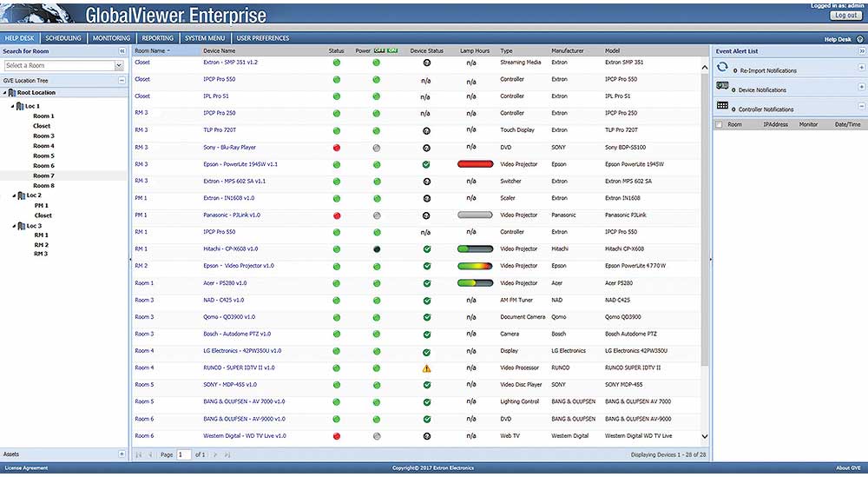Open the System Menu tab

pyautogui.click(x=205, y=38)
